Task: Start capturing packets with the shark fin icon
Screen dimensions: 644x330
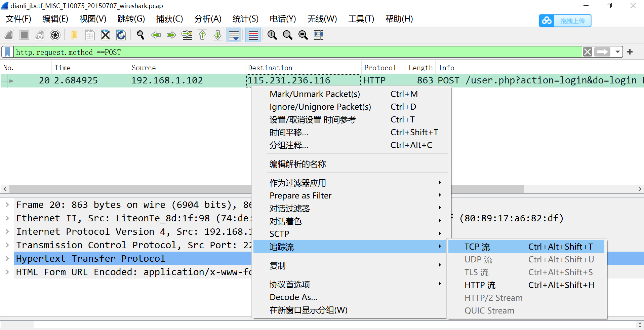Action: tap(9, 35)
